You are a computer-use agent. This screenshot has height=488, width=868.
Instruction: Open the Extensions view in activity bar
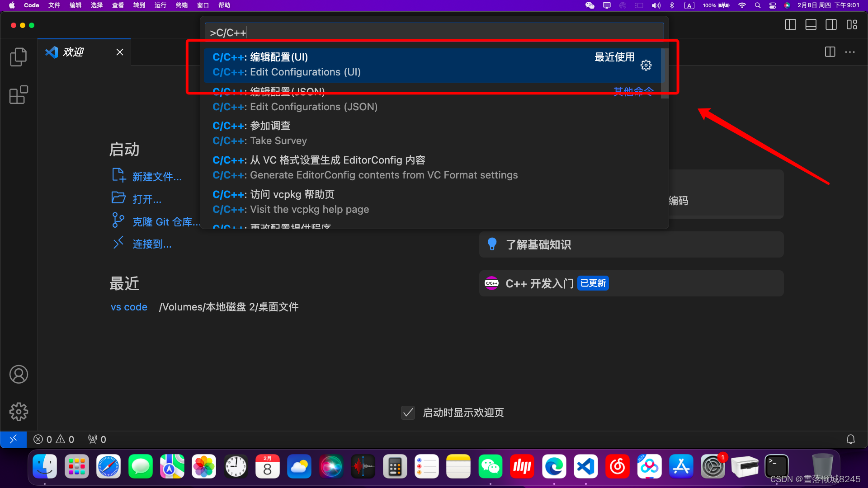click(19, 95)
